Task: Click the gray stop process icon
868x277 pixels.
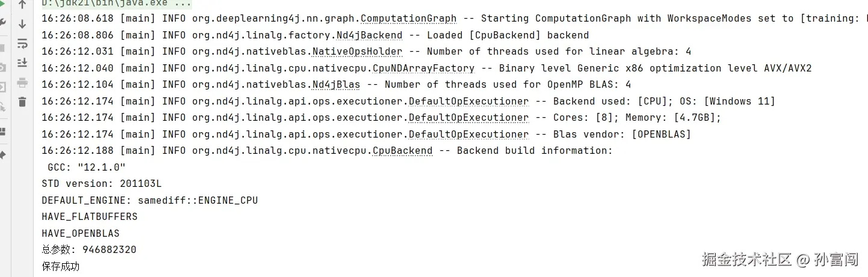Action: (x=2, y=48)
